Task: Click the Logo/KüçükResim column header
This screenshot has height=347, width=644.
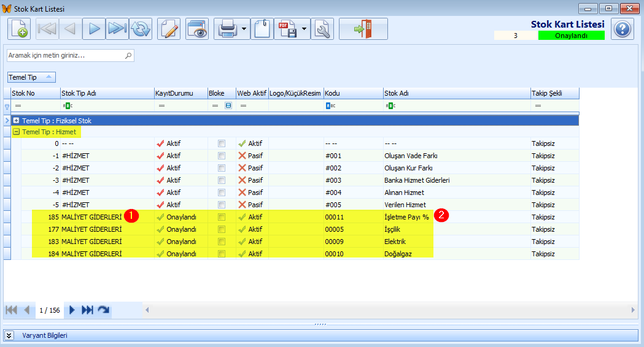Action: pos(296,93)
